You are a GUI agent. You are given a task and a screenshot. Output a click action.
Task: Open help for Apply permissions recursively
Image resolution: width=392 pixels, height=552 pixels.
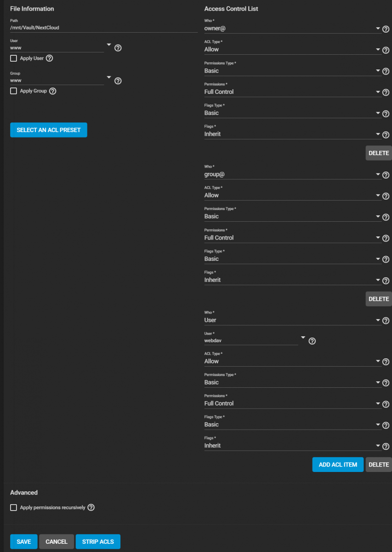coord(91,507)
